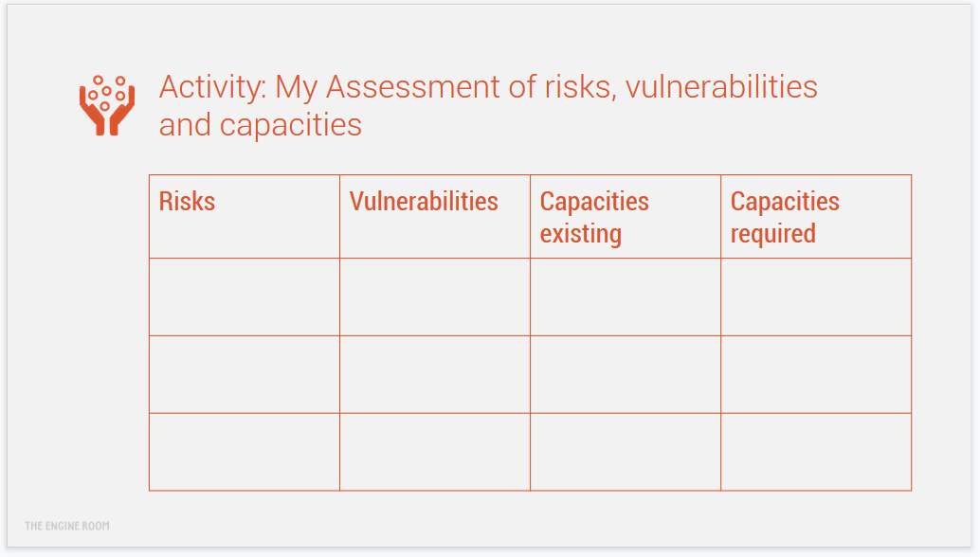Select the Risks column header

[188, 202]
